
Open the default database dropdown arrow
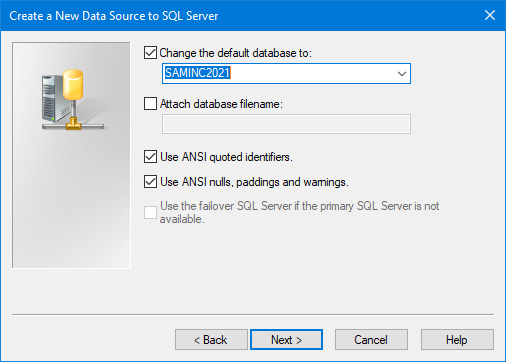pyautogui.click(x=402, y=73)
